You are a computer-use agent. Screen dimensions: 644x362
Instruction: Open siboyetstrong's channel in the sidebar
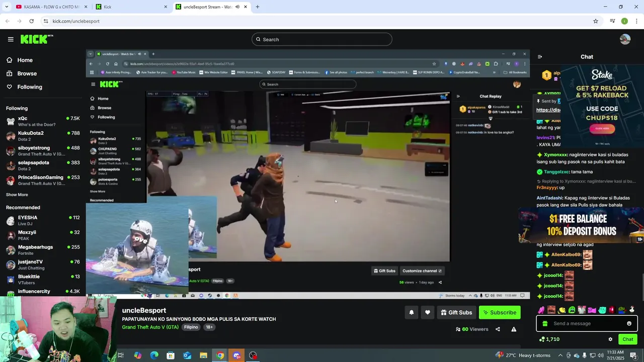43,151
